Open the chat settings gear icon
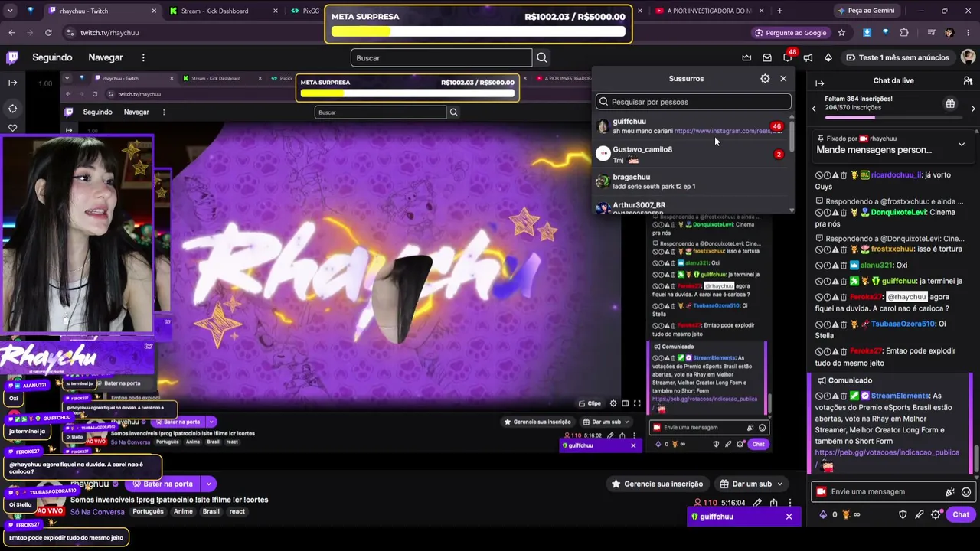980x551 pixels. [x=936, y=514]
